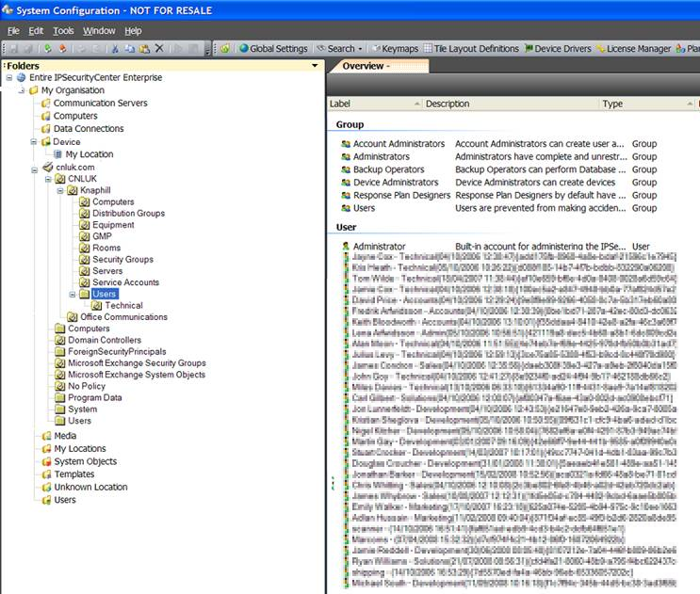Open Global Settings from the toolbar
Image resolution: width=700 pixels, height=594 pixels.
[x=273, y=48]
